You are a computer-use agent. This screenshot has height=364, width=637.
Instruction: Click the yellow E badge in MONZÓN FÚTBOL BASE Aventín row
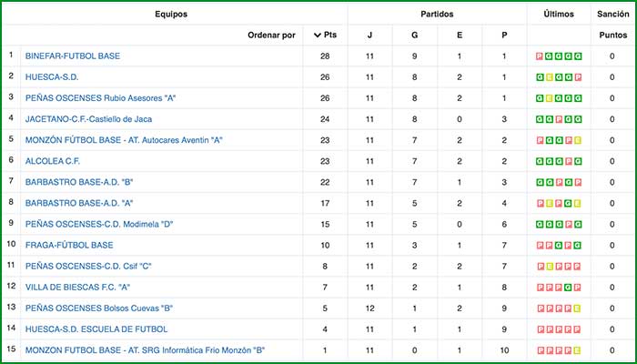(577, 141)
